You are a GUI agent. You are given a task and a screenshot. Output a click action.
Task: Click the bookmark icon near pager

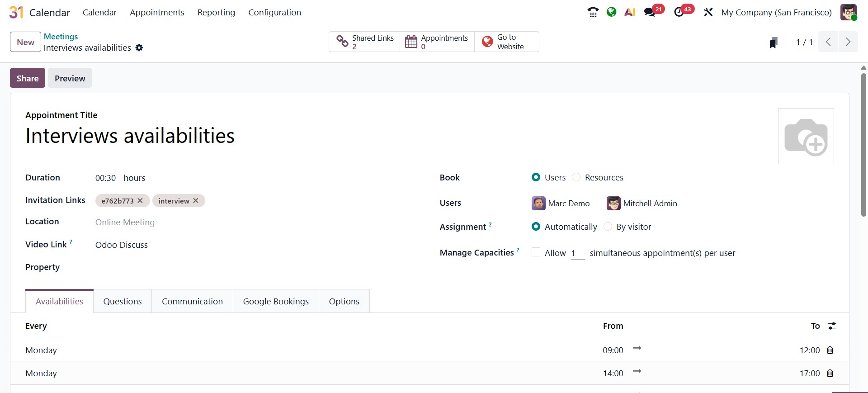tap(774, 43)
